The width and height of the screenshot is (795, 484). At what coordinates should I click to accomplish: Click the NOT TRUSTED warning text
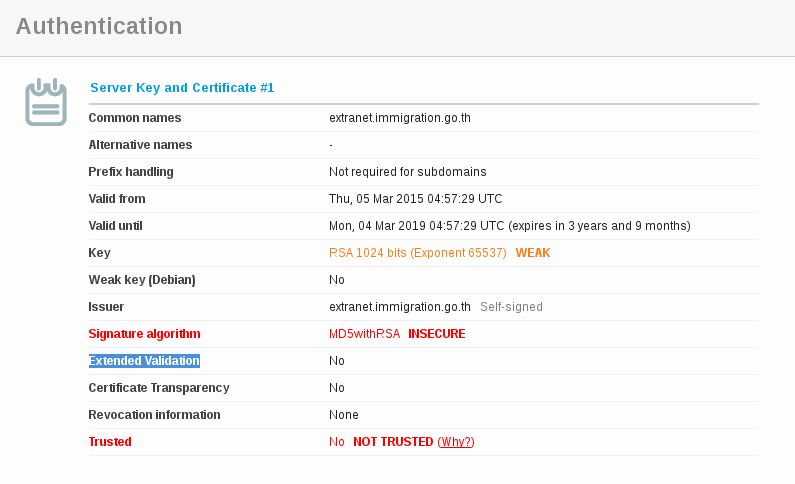coord(393,442)
